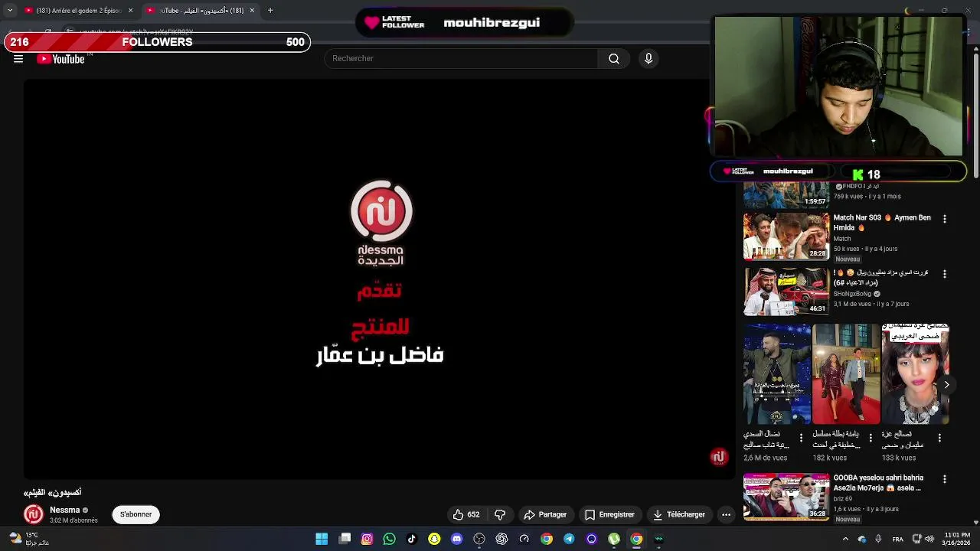Open Instagram from the taskbar
The height and width of the screenshot is (551, 980).
pyautogui.click(x=367, y=539)
